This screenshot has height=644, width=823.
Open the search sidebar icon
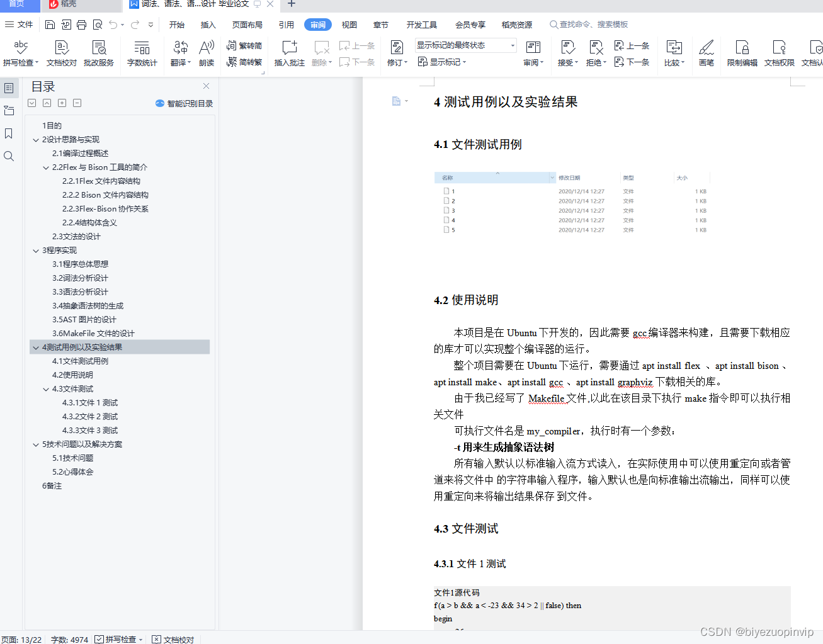coord(9,156)
